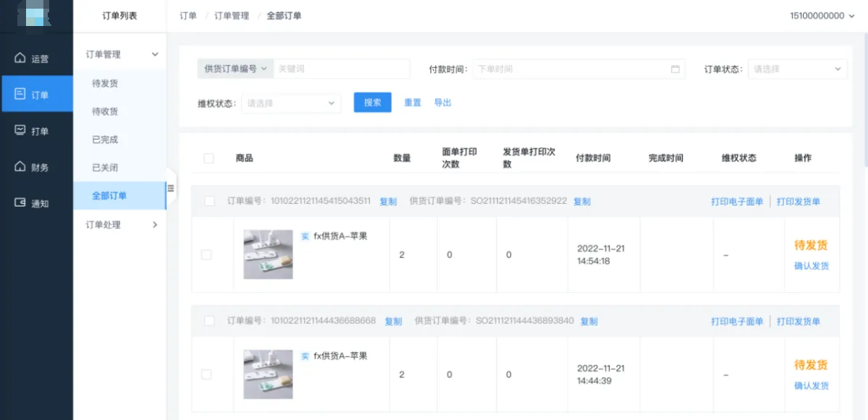Screen dimensions: 868x420
Task: Tick checkbox for order 101022112114541504​3511
Action: click(x=210, y=201)
